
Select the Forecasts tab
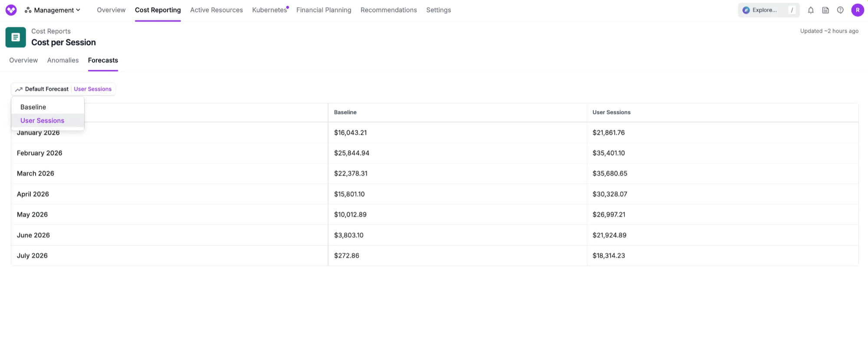click(x=103, y=60)
